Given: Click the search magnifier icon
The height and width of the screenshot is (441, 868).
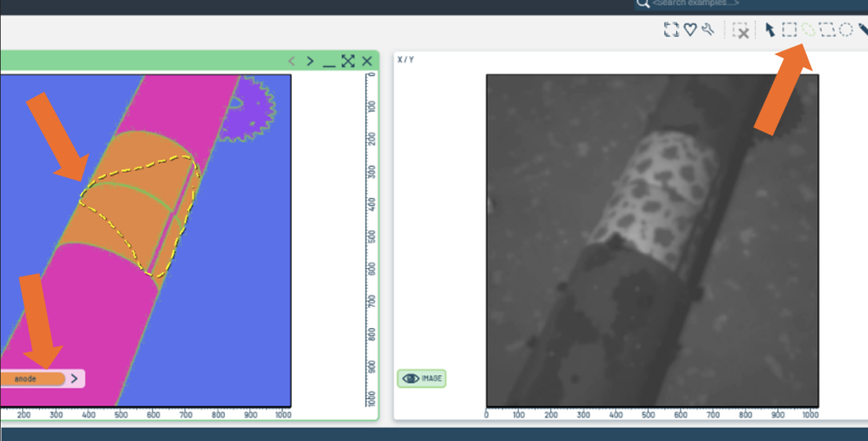Looking at the screenshot, I should [x=643, y=3].
